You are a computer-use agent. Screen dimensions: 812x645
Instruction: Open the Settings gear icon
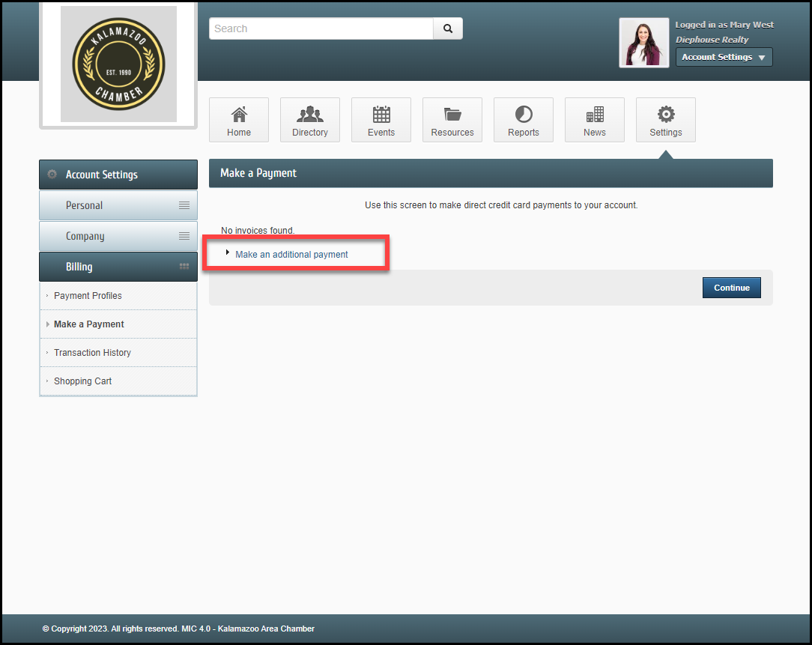tap(666, 115)
